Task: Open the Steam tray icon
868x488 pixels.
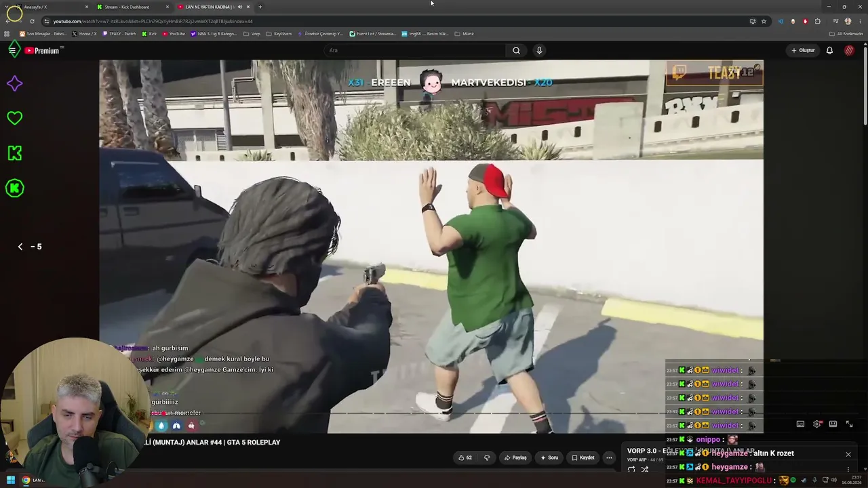Action: [x=803, y=481]
